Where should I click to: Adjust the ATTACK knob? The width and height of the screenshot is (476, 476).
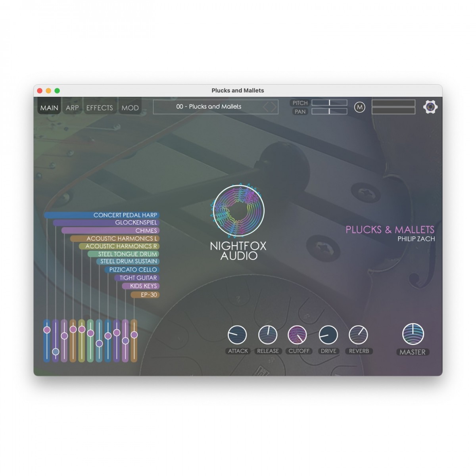237,335
